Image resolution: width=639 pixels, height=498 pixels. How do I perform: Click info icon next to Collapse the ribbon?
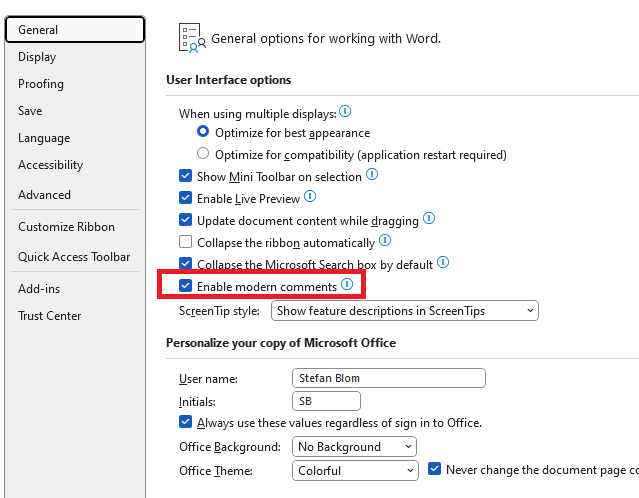click(385, 241)
